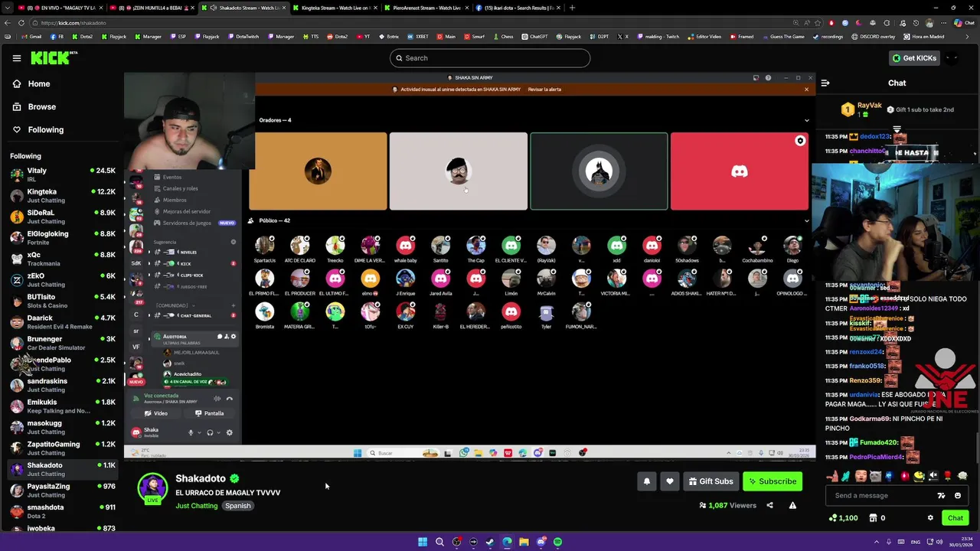Screen dimensions: 980x551
Task: Open ChatGPT bookmark in bookmarks bar
Action: [534, 37]
